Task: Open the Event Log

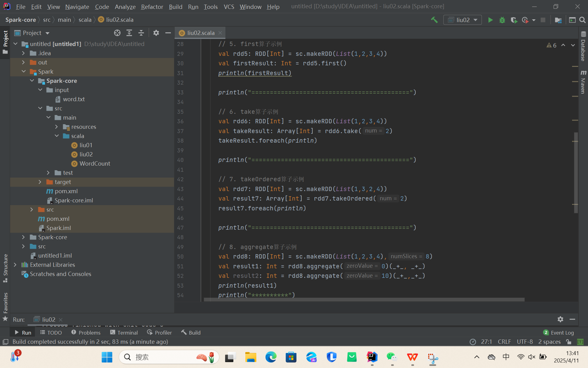Action: 558,332
